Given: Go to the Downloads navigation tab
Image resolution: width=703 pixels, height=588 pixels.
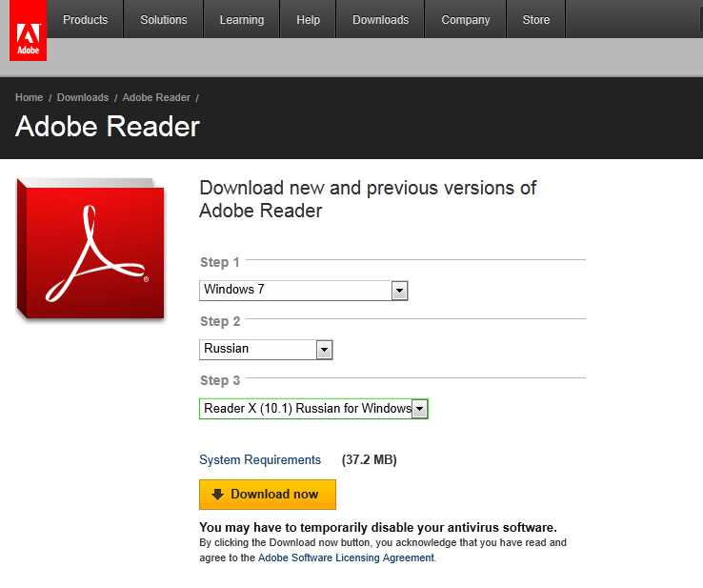Looking at the screenshot, I should [380, 20].
